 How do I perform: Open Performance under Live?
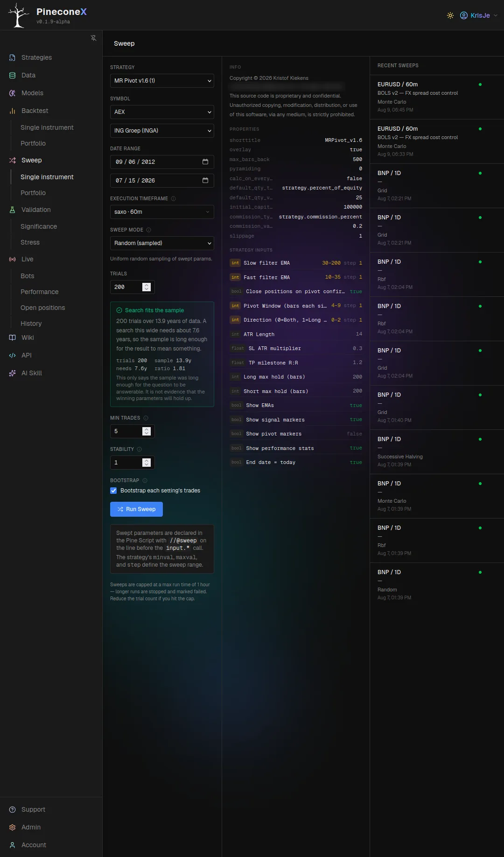[40, 292]
